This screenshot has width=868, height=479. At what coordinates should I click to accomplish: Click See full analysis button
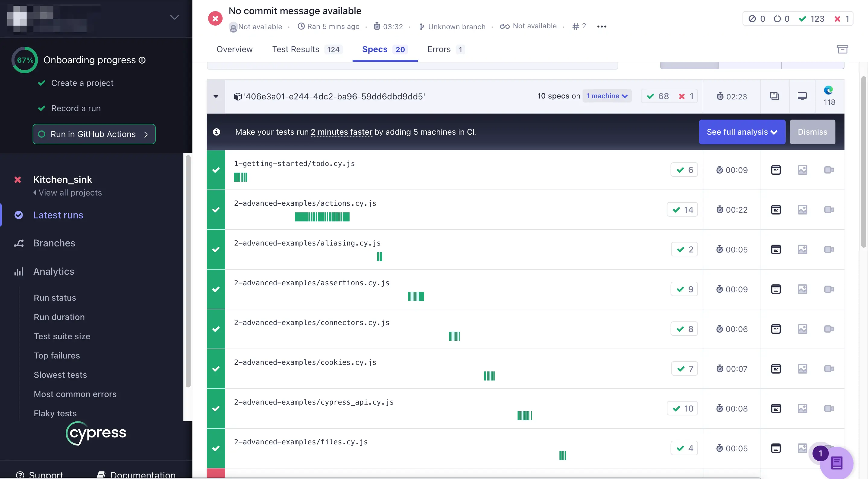pyautogui.click(x=742, y=132)
